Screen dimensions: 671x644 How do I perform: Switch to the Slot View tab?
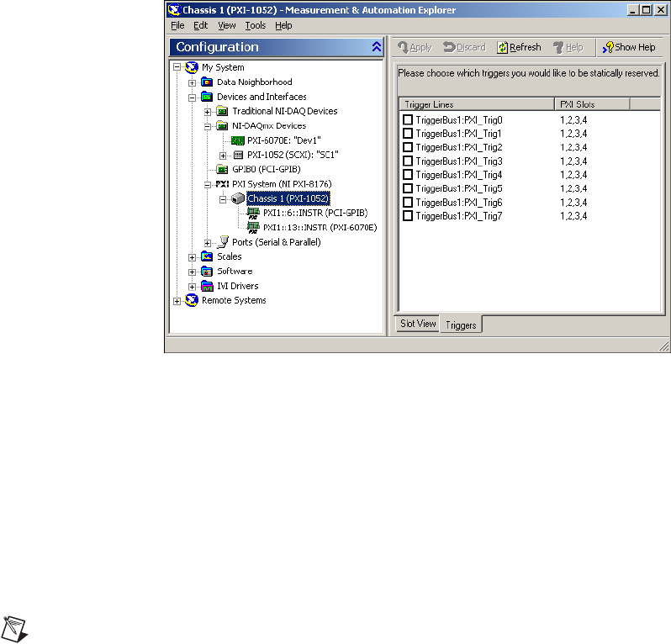click(x=418, y=324)
